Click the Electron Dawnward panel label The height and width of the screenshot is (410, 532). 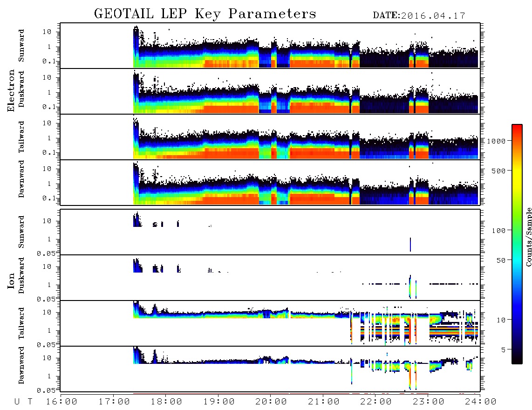pos(21,179)
